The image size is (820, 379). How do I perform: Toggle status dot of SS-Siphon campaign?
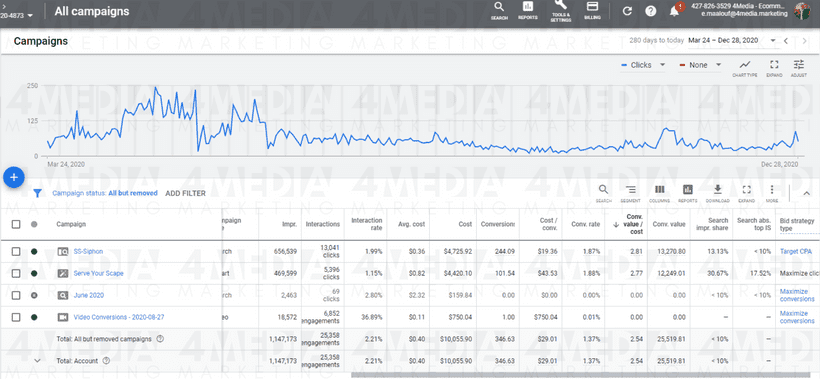click(34, 251)
